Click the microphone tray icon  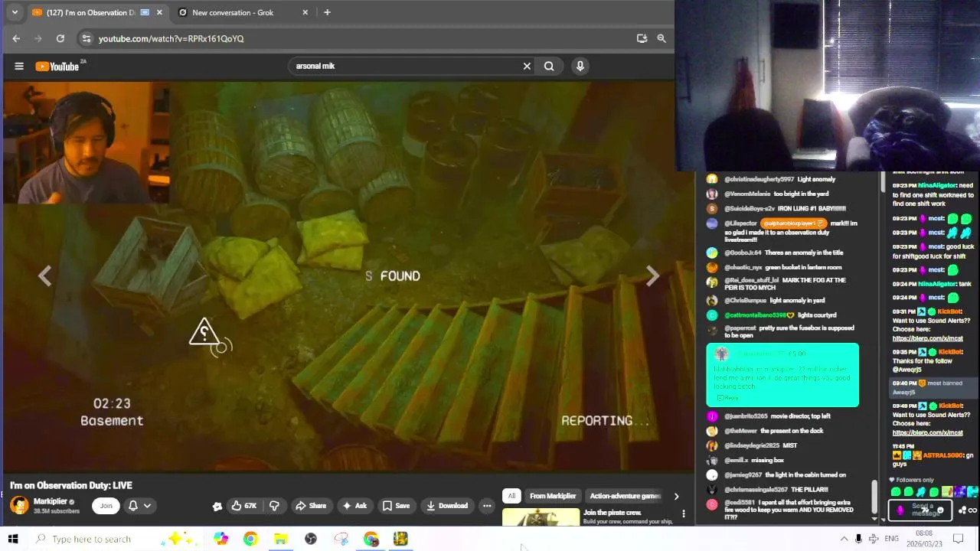(858, 539)
